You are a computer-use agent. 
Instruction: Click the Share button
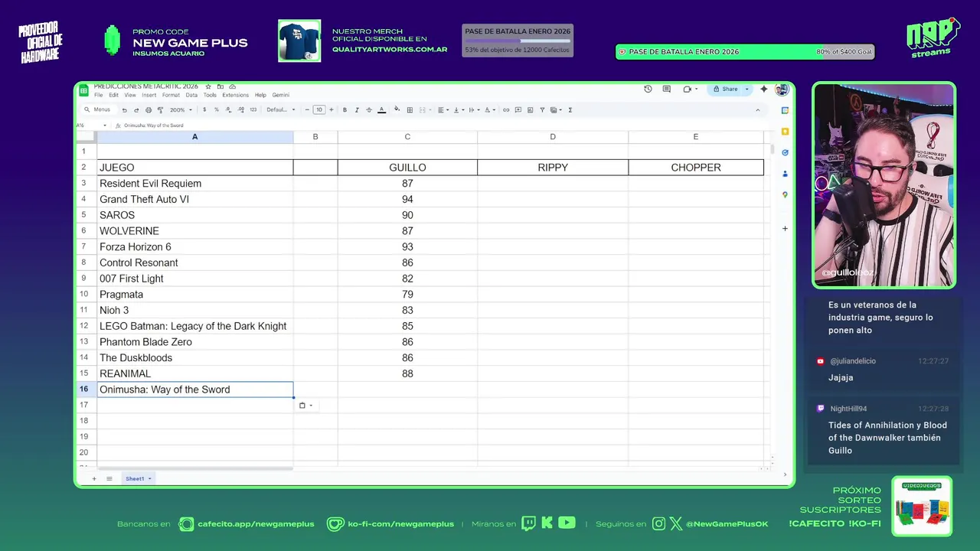725,89
